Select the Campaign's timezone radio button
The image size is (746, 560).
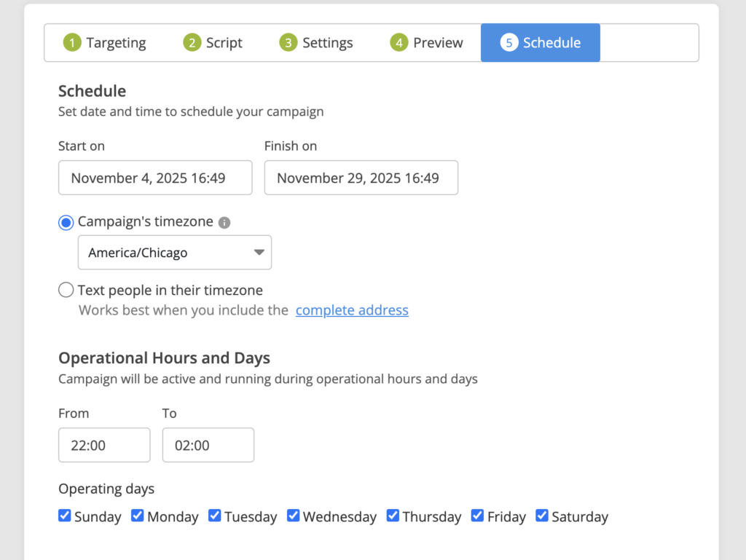click(66, 222)
